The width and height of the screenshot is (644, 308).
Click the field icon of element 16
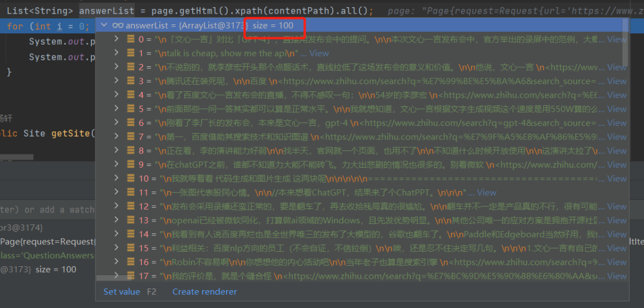tap(131, 263)
